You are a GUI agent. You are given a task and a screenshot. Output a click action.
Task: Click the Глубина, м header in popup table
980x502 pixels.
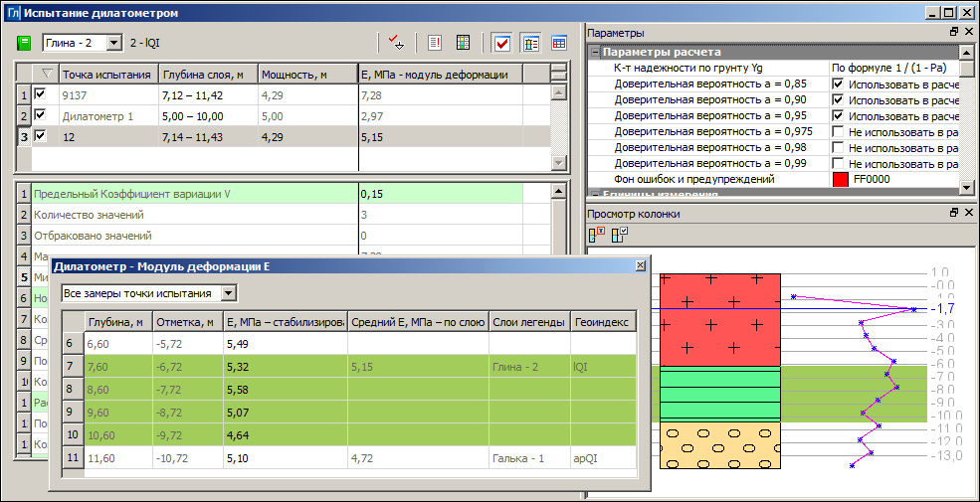pos(118,322)
